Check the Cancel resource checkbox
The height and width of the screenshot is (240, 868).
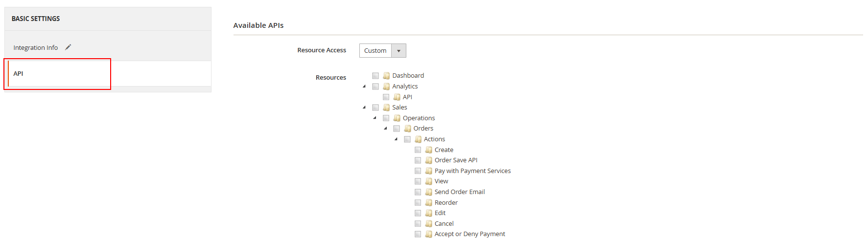click(x=418, y=224)
